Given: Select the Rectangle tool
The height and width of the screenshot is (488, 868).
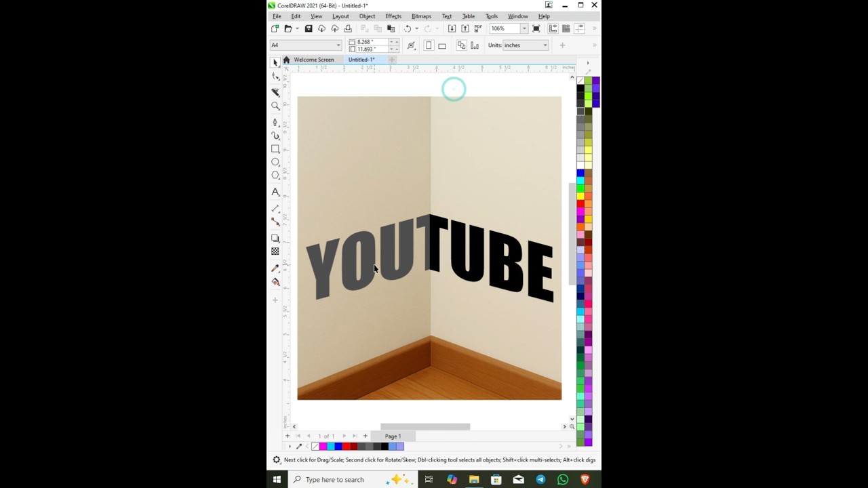Looking at the screenshot, I should (x=275, y=148).
